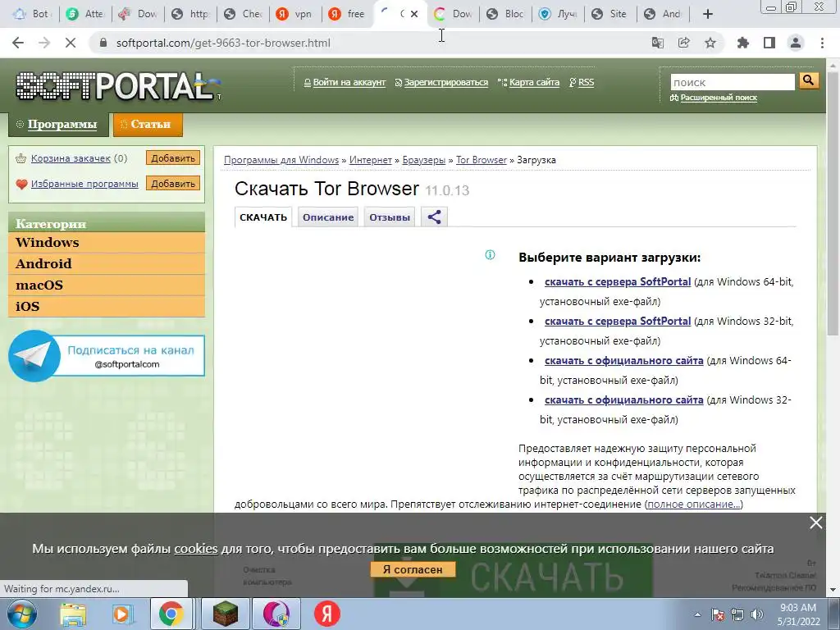Open the Программы section tab
The image size is (840, 630).
coord(58,125)
